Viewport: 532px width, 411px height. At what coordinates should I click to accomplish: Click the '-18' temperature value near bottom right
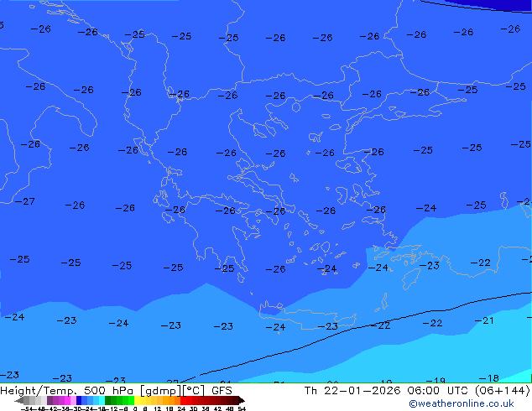[488, 377]
